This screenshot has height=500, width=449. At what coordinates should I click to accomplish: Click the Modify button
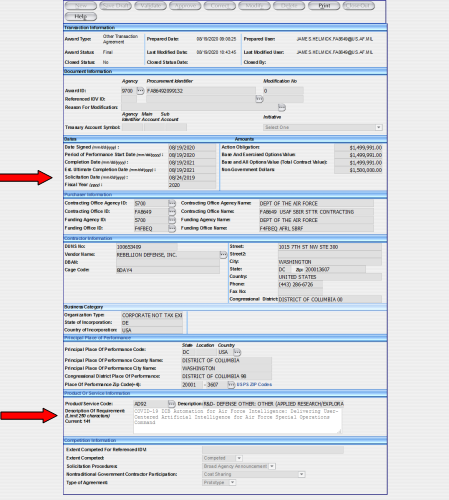click(254, 6)
